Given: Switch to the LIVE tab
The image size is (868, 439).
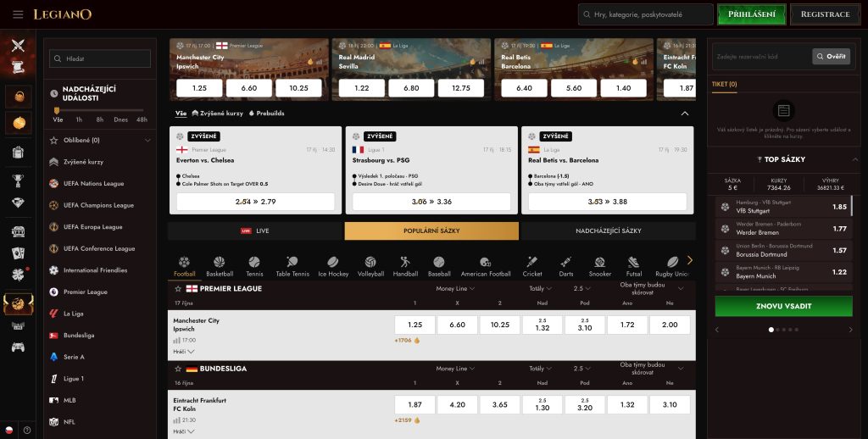Looking at the screenshot, I should click(256, 231).
